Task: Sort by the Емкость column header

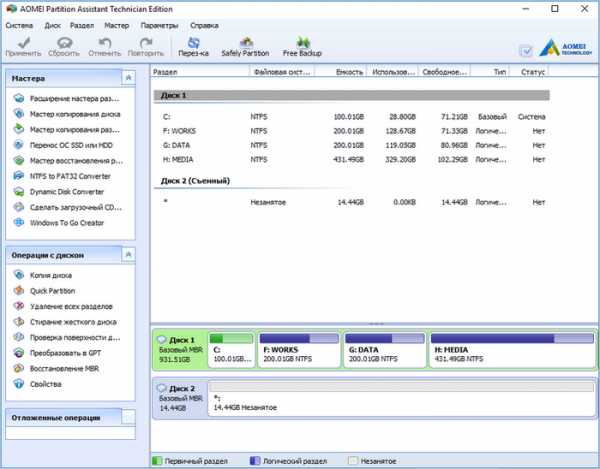Action: pyautogui.click(x=341, y=72)
